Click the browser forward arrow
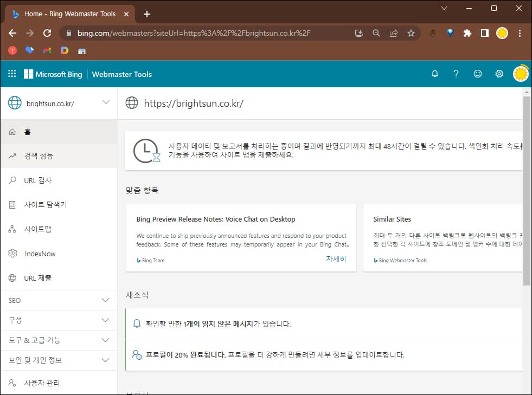This screenshot has height=395, width=532. (x=30, y=33)
